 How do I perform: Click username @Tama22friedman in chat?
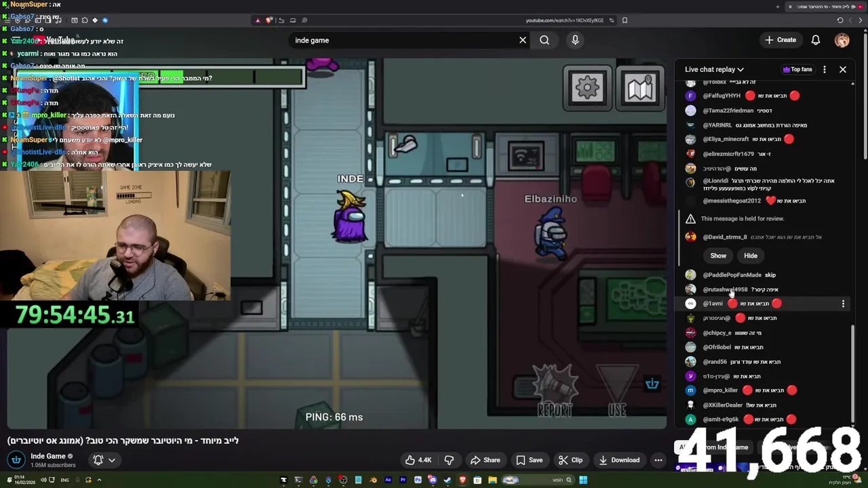tap(728, 110)
